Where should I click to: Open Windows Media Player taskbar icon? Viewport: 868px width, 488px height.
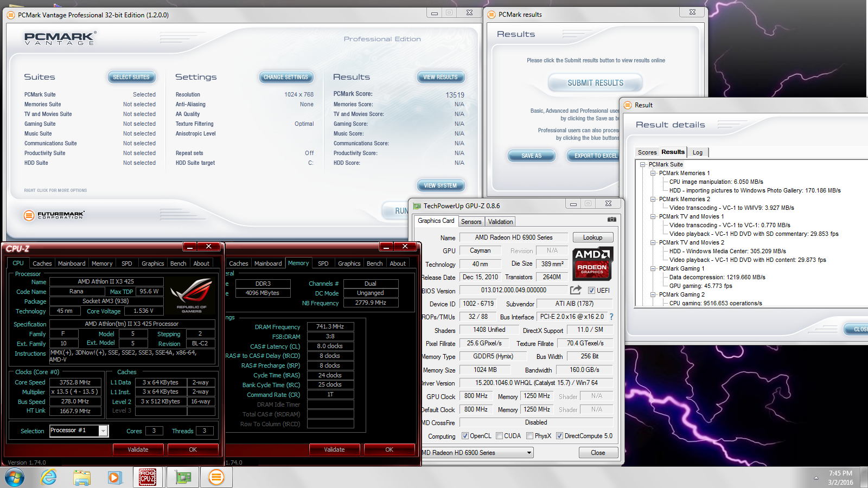(114, 478)
